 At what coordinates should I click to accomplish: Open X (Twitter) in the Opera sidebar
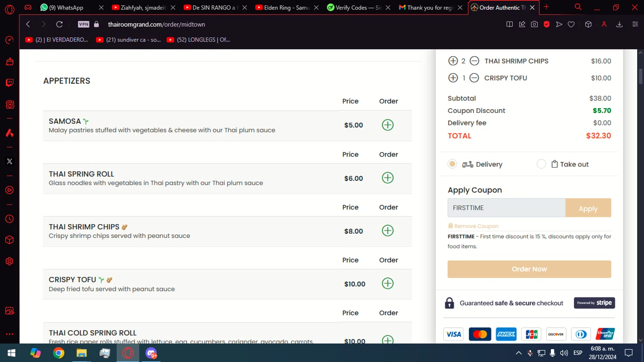[x=9, y=161]
